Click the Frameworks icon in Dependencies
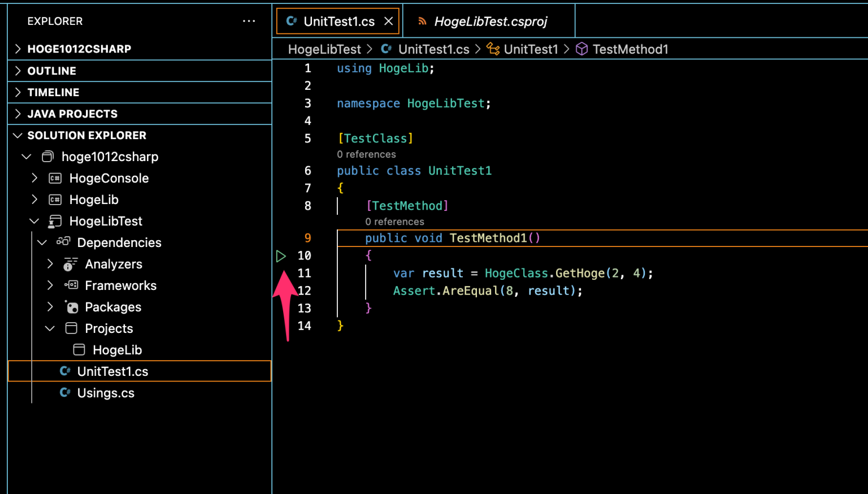The height and width of the screenshot is (494, 868). pos(71,285)
